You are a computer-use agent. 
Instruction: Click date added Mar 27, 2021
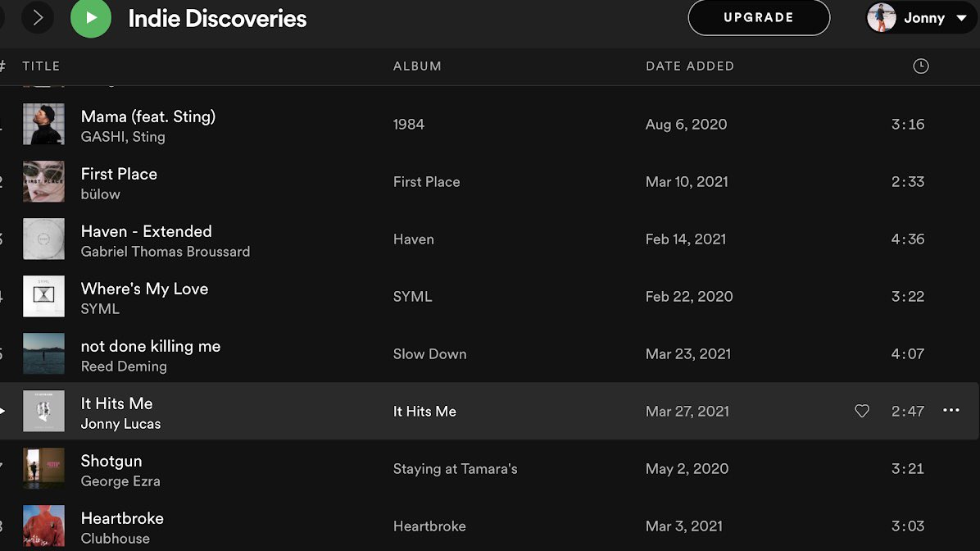pos(687,412)
